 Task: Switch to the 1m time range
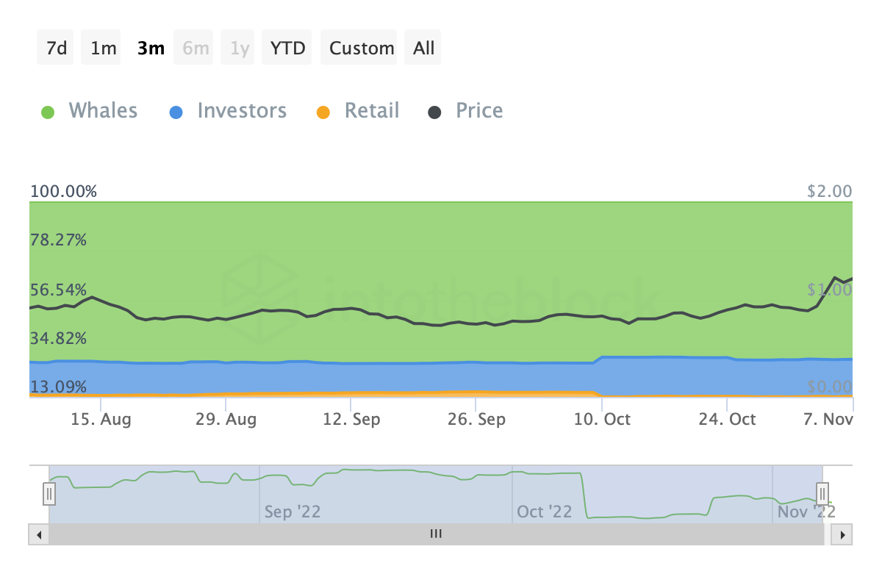tap(104, 49)
